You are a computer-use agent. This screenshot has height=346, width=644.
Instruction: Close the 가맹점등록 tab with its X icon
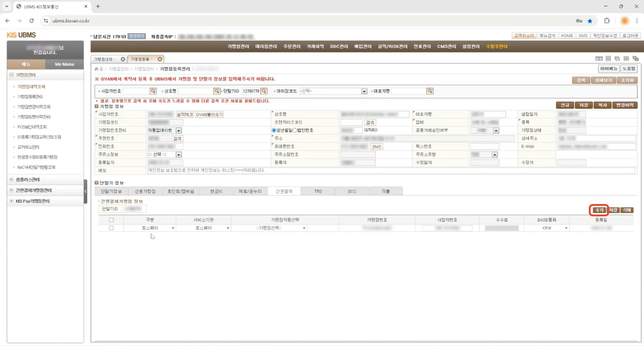click(160, 59)
